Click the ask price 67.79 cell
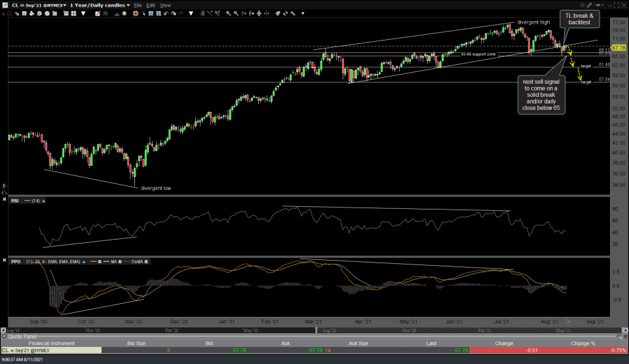629x364 pixels. [316, 350]
